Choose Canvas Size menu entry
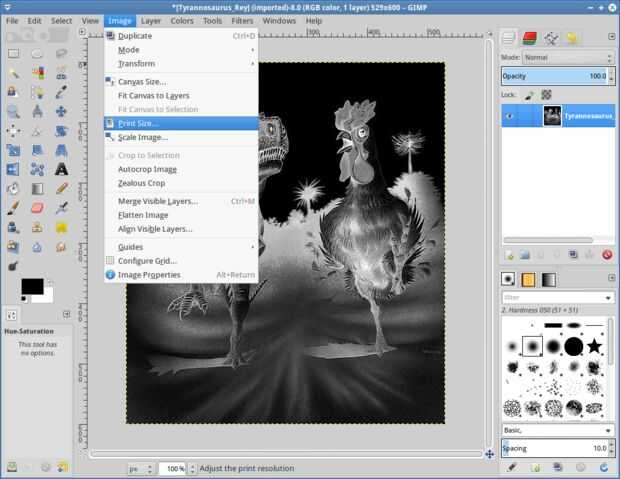Screen dimensions: 620x479 pyautogui.click(x=181, y=82)
